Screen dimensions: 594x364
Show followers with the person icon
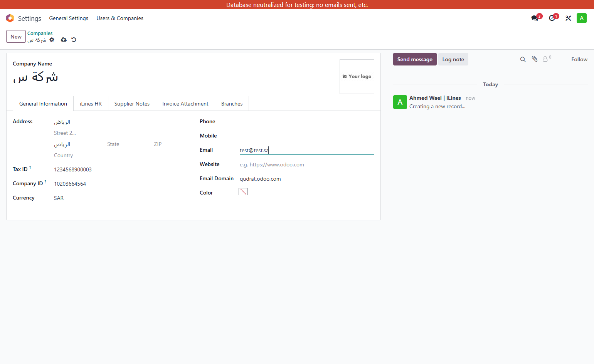click(x=547, y=59)
